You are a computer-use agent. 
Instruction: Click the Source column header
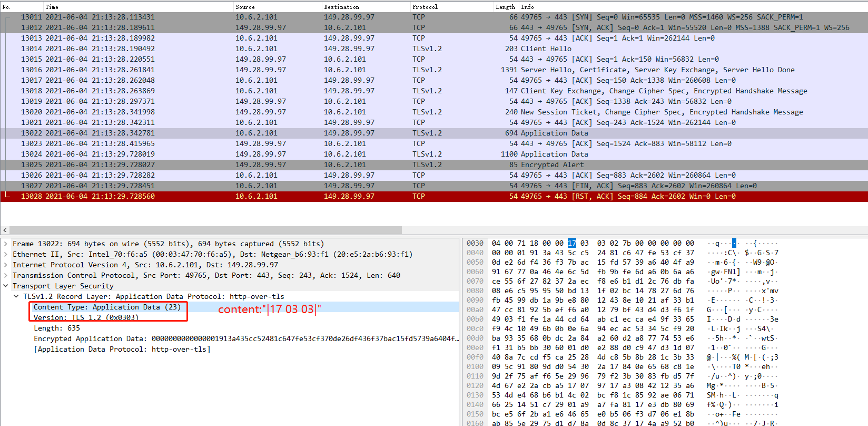pyautogui.click(x=245, y=7)
